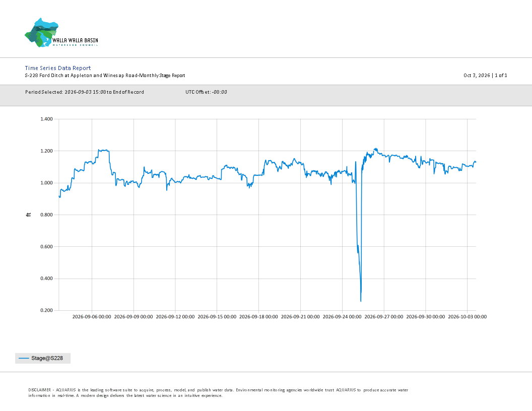Click the 2026-09-18 00:00 x-axis label
This screenshot has width=532, height=411.
[258, 317]
